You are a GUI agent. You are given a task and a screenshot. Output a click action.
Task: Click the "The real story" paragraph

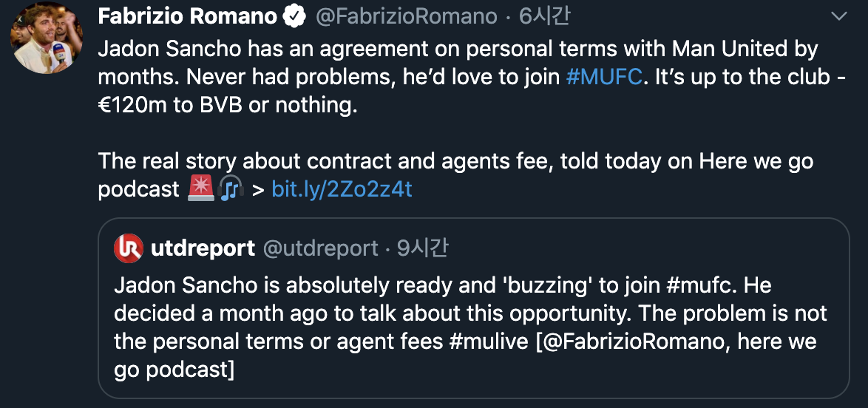(x=455, y=162)
